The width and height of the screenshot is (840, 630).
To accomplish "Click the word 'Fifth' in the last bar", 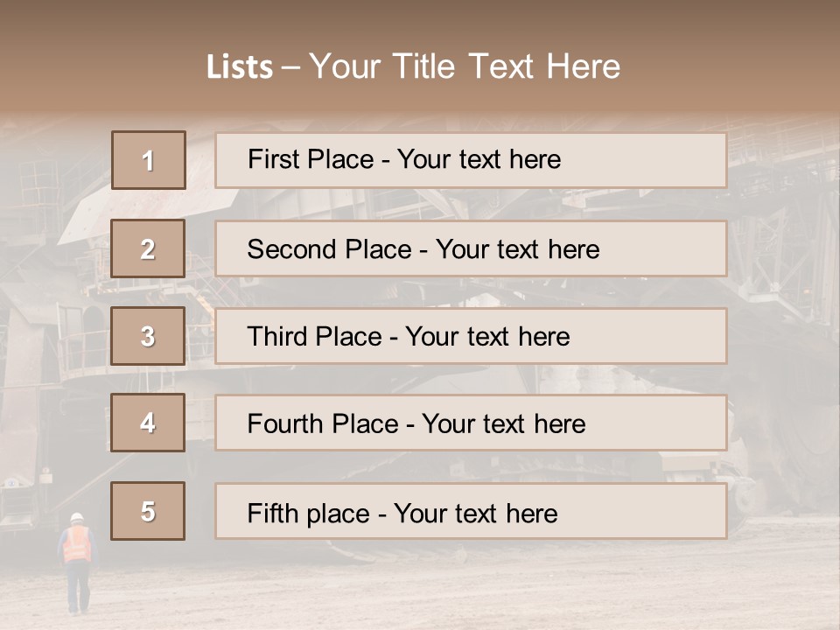I will pyautogui.click(x=273, y=514).
